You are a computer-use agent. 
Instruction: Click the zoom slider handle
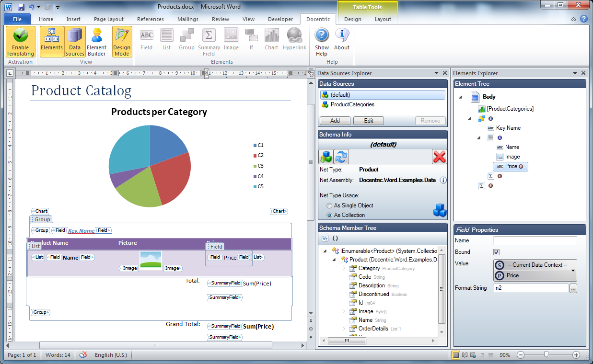coord(546,355)
